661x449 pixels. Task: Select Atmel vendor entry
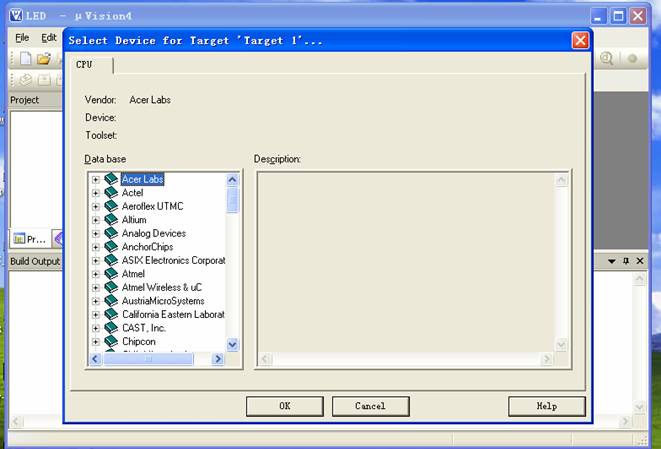click(x=133, y=274)
